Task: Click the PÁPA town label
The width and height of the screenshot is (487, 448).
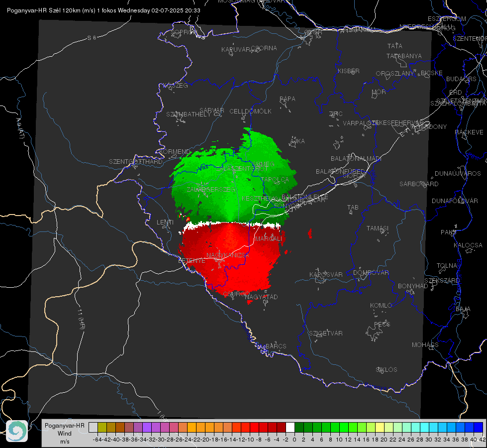Action: coord(288,99)
